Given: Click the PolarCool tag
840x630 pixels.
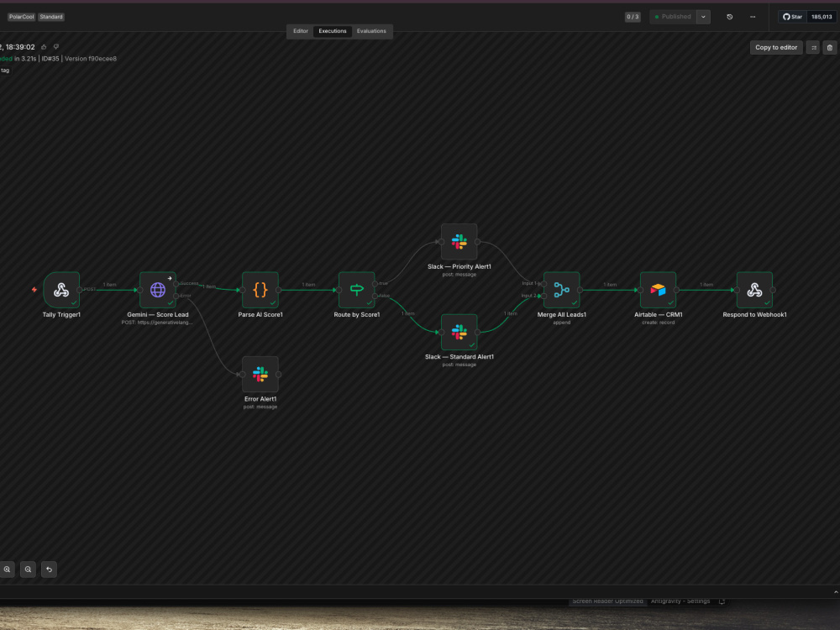Looking at the screenshot, I should click(x=22, y=17).
